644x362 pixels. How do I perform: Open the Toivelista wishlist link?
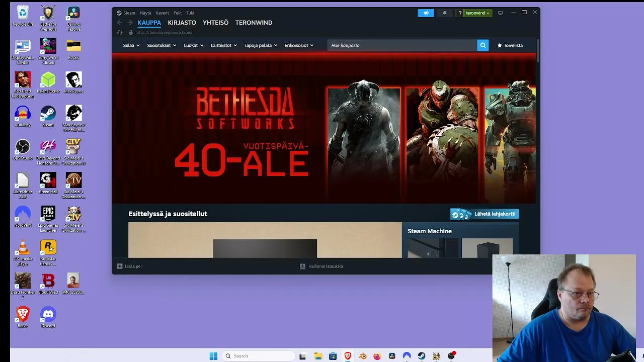coord(510,45)
